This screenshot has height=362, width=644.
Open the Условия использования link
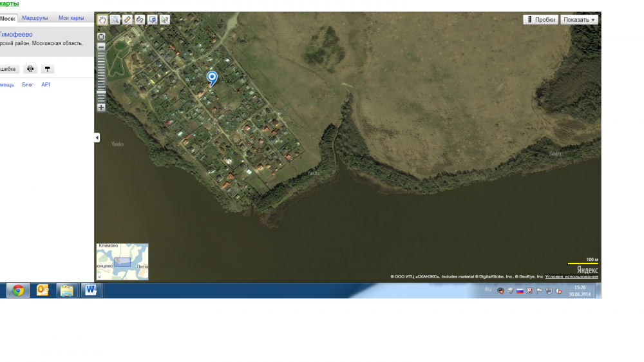click(571, 277)
